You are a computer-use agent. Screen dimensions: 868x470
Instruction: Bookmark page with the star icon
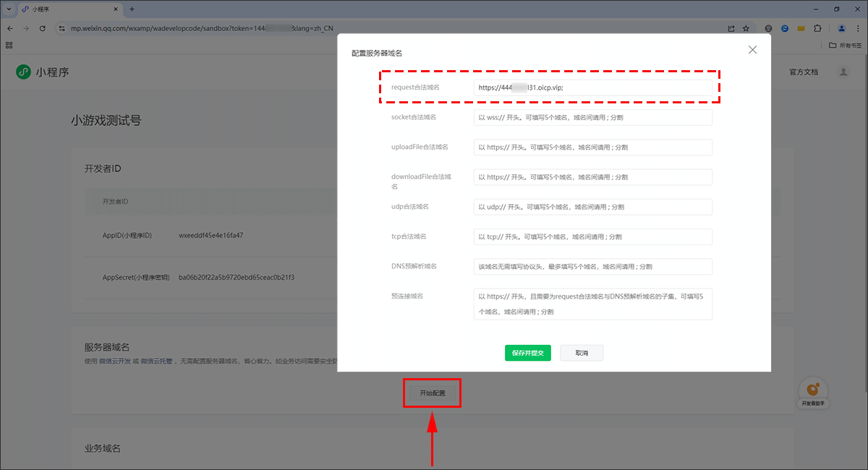pos(746,28)
